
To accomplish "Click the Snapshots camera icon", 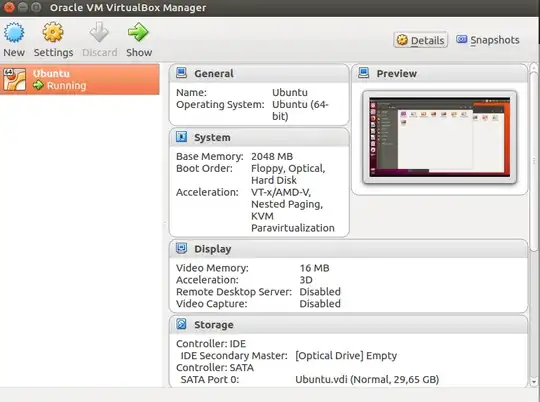I will pos(461,39).
